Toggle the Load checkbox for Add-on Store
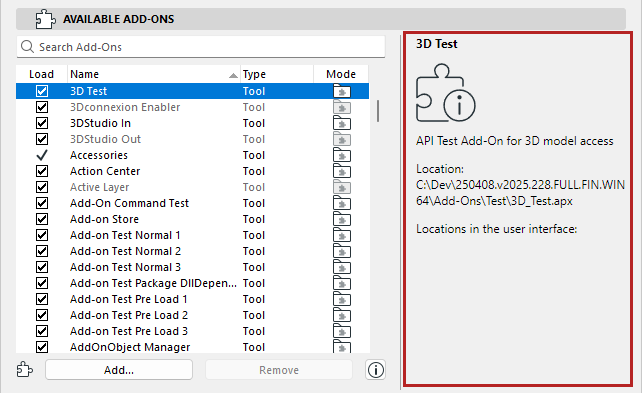Image resolution: width=642 pixels, height=393 pixels. (x=42, y=219)
